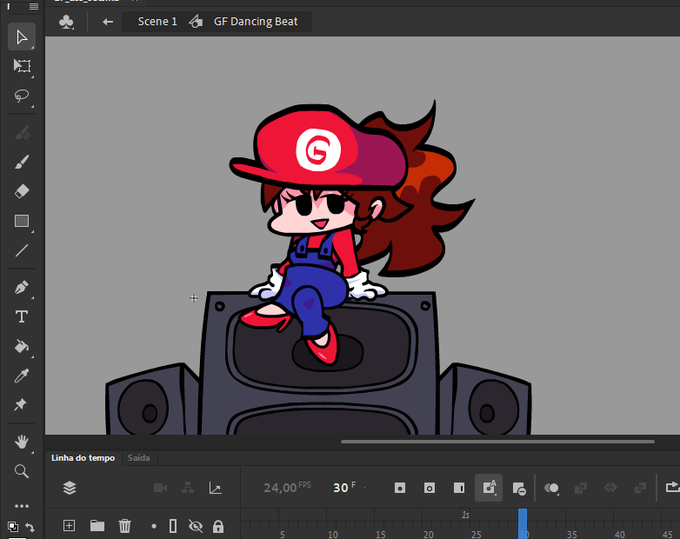
Task: Select the Zoom magnifier tool
Action: coord(21,471)
